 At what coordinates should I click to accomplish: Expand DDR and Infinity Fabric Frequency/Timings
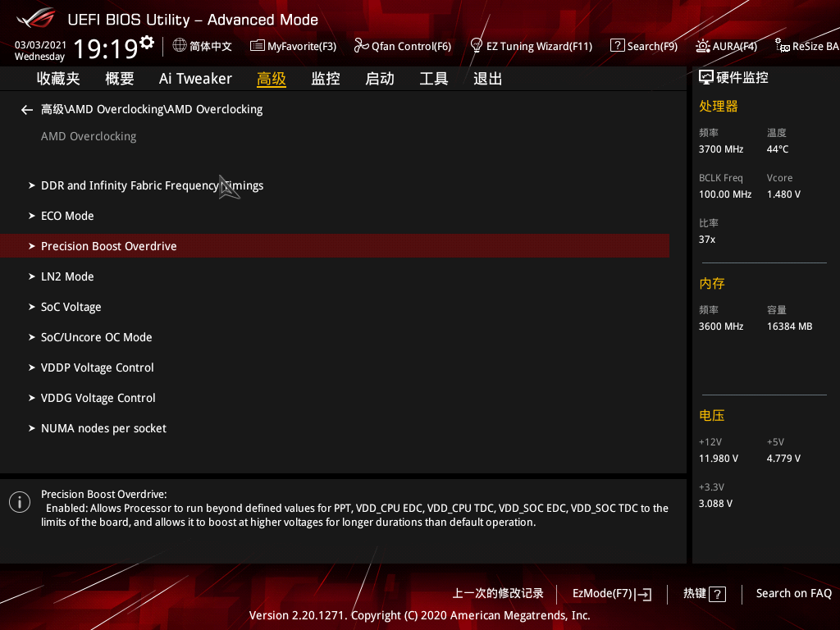152,185
